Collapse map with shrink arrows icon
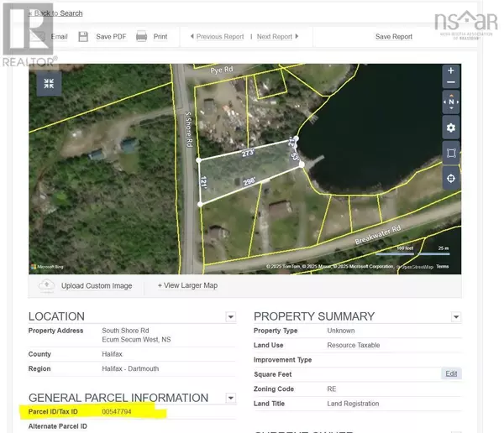The height and width of the screenshot is (433, 504). (49, 83)
